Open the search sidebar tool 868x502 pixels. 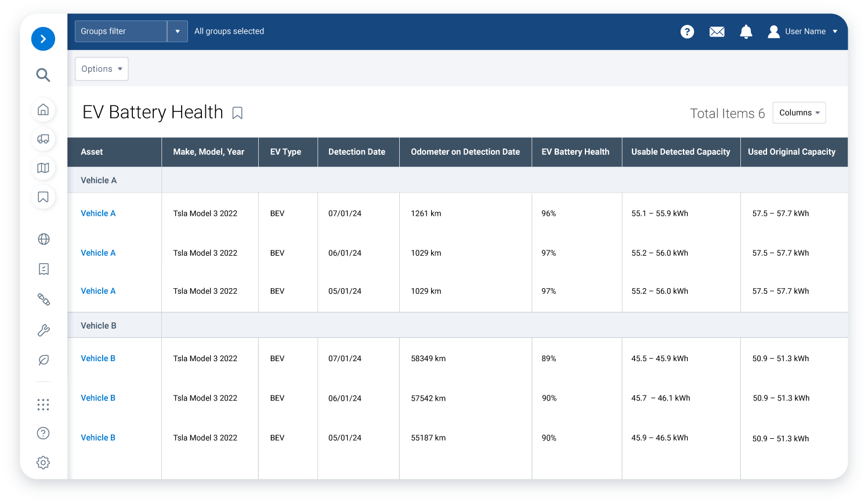pos(43,75)
